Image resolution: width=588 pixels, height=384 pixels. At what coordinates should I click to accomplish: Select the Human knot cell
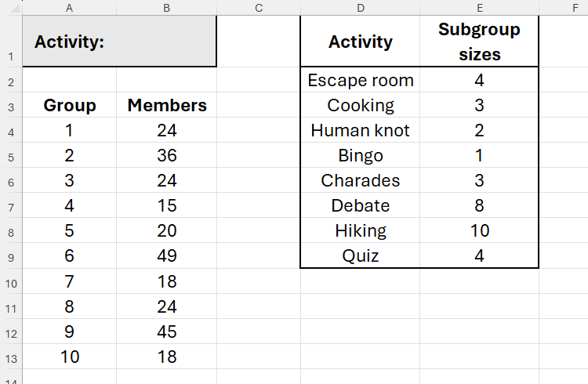(x=360, y=130)
